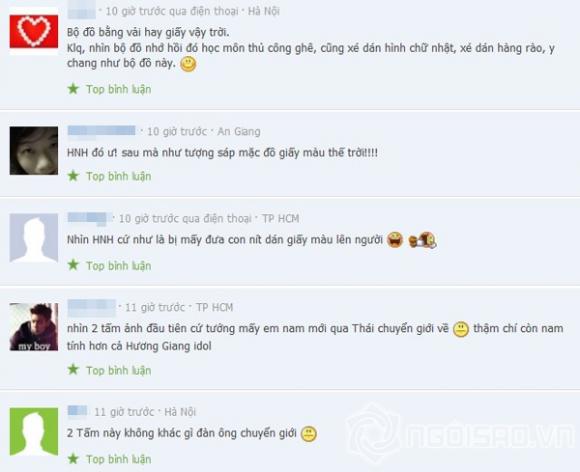Click the green silhouette avatar

(34, 431)
